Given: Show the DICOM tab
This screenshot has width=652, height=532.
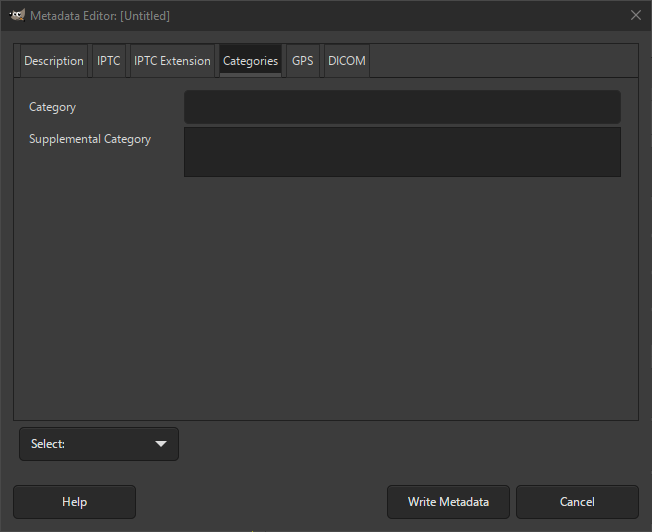Looking at the screenshot, I should tap(347, 61).
